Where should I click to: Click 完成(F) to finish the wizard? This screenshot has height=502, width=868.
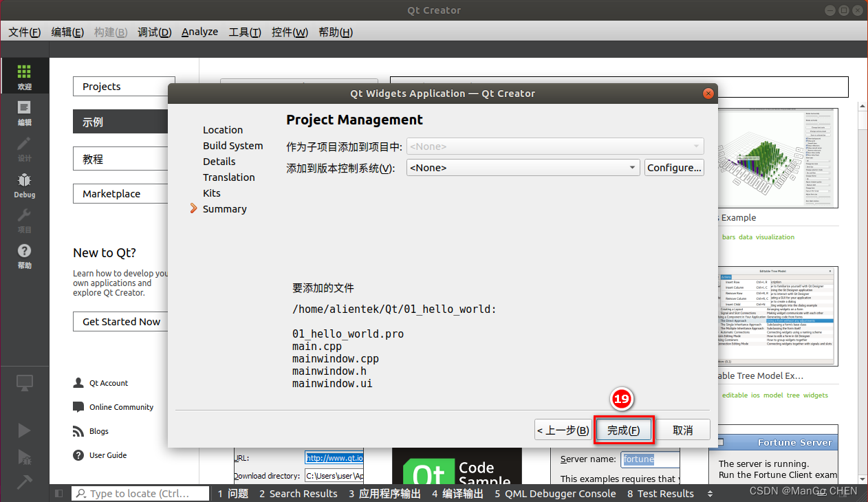(624, 430)
